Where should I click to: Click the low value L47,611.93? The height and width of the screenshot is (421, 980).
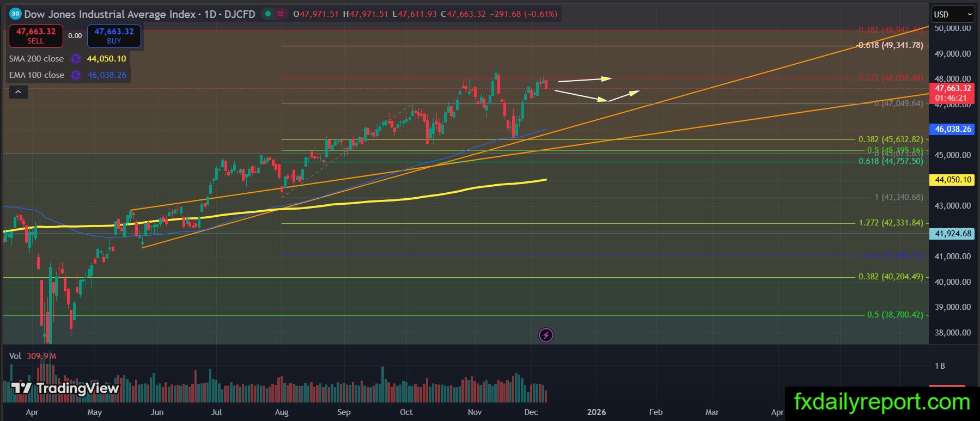click(415, 14)
